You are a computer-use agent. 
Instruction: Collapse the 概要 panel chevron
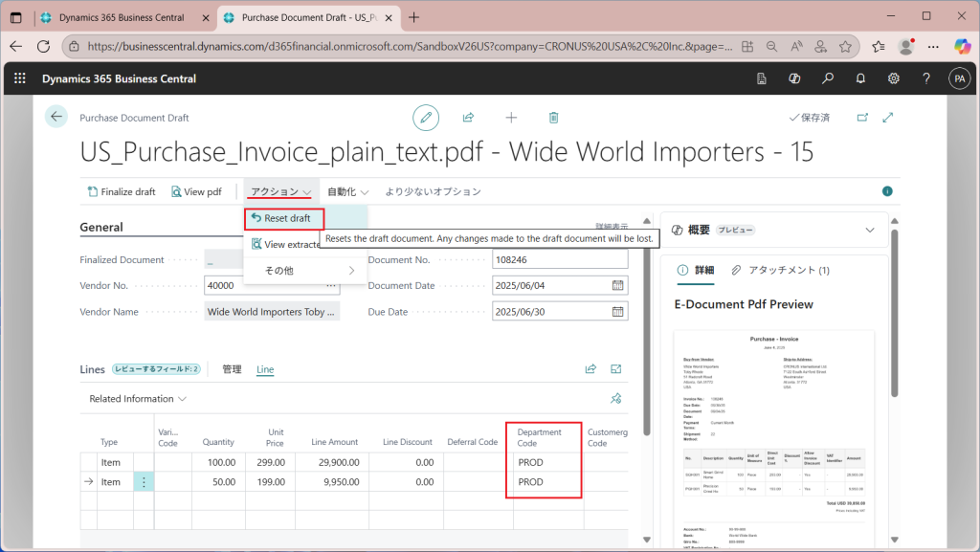tap(869, 230)
